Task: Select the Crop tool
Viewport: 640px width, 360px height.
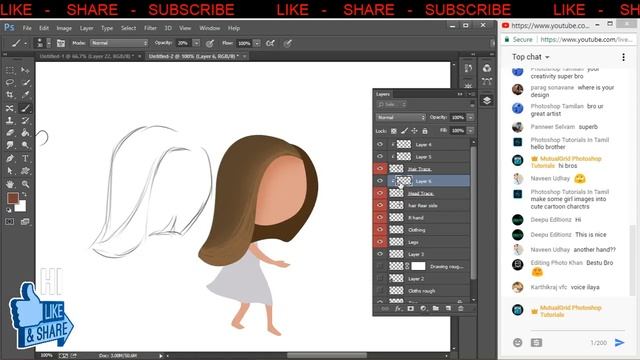Action: [x=10, y=95]
